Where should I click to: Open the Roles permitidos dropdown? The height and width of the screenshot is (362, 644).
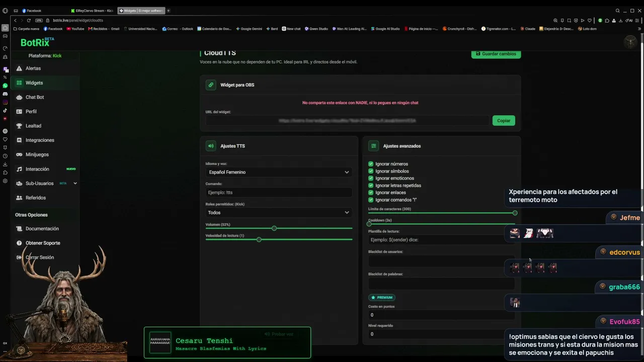pyautogui.click(x=279, y=213)
